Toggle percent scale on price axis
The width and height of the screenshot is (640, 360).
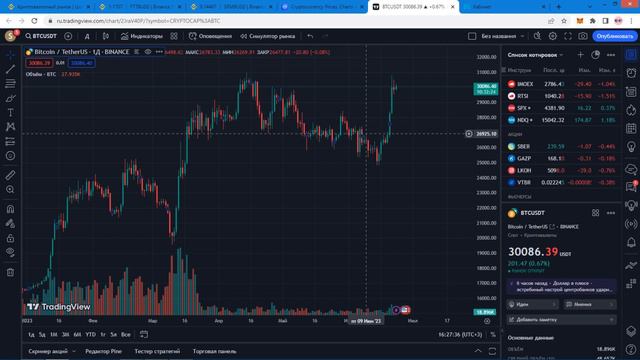click(493, 335)
